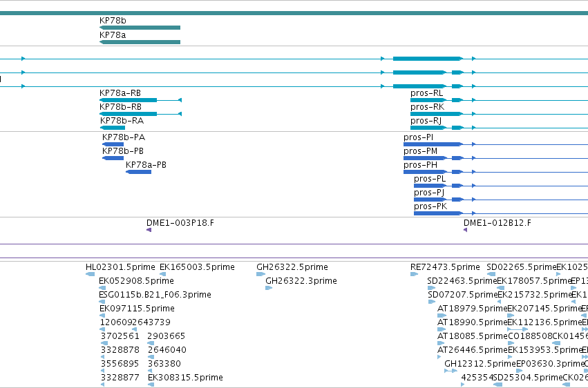The image size is (588, 388).
Task: Open the pros-RL transcript label
Action: [426, 93]
